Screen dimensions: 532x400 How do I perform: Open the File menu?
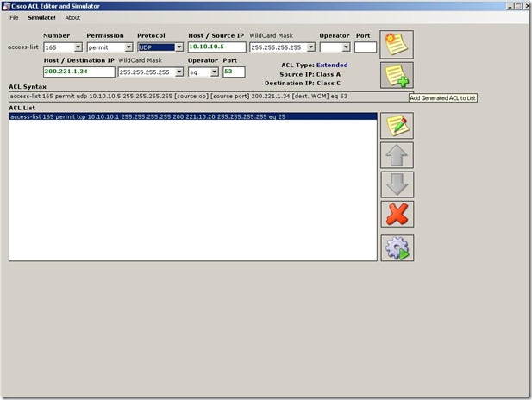[x=14, y=17]
